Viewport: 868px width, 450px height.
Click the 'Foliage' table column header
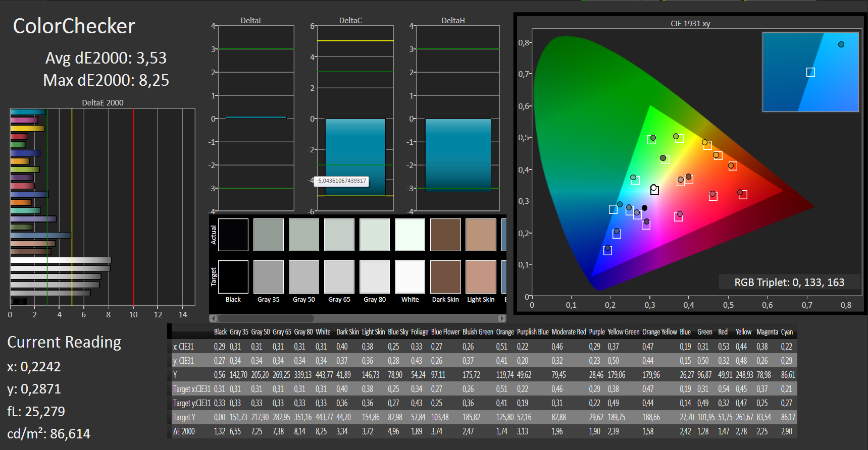pos(420,332)
